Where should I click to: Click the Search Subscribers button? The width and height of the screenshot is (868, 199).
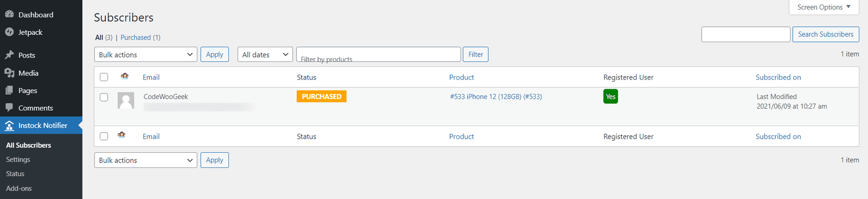click(826, 34)
